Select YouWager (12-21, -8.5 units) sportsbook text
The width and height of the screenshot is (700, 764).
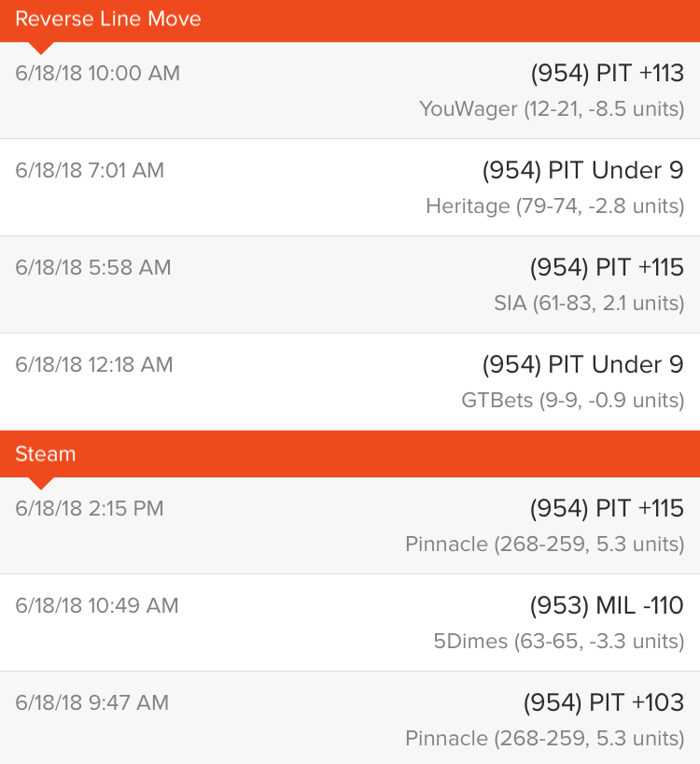coord(552,108)
